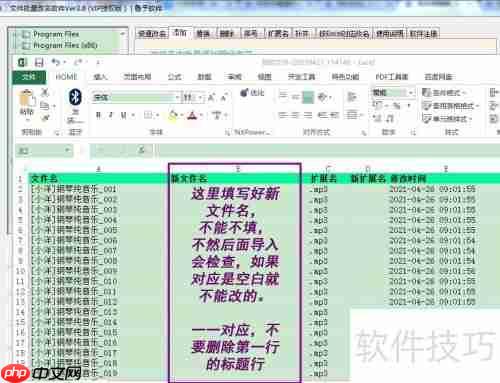Click the phonetic guide icon
Viewport: 500px width, 383px height.
click(x=217, y=115)
